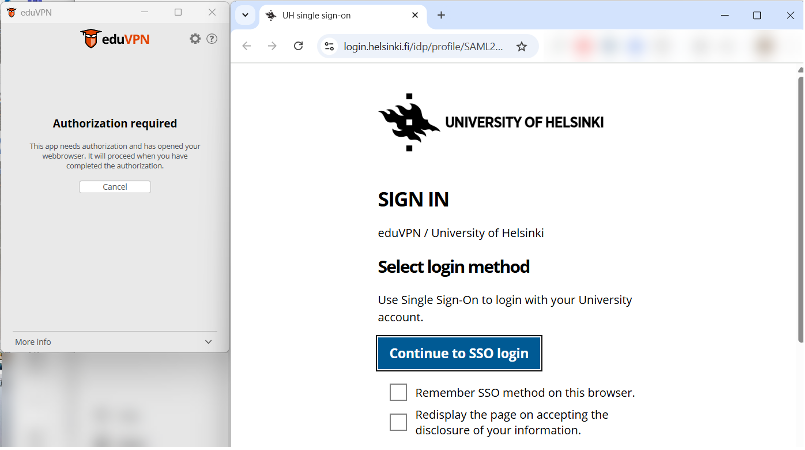Check Redisplay the page on accepting disclosure

coord(398,422)
